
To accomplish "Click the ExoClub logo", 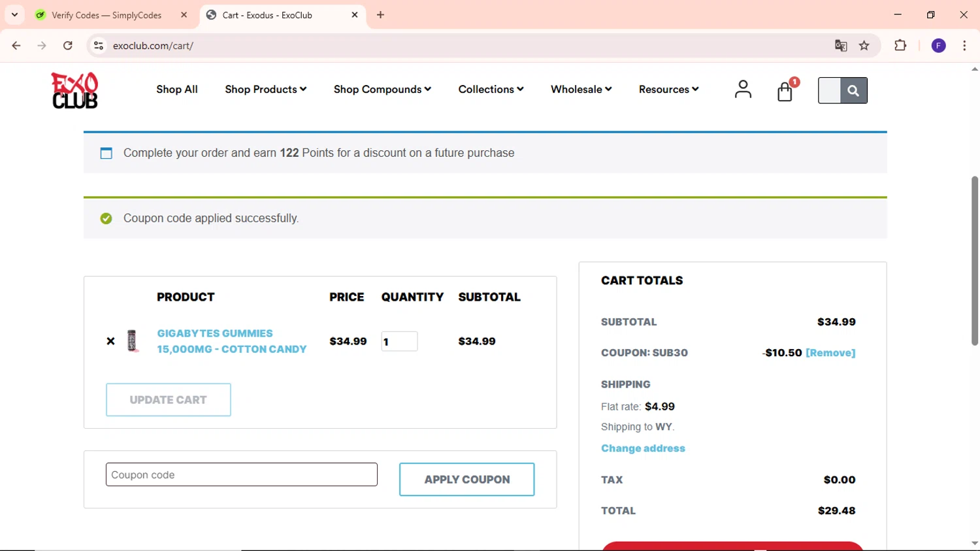I will pyautogui.click(x=74, y=90).
